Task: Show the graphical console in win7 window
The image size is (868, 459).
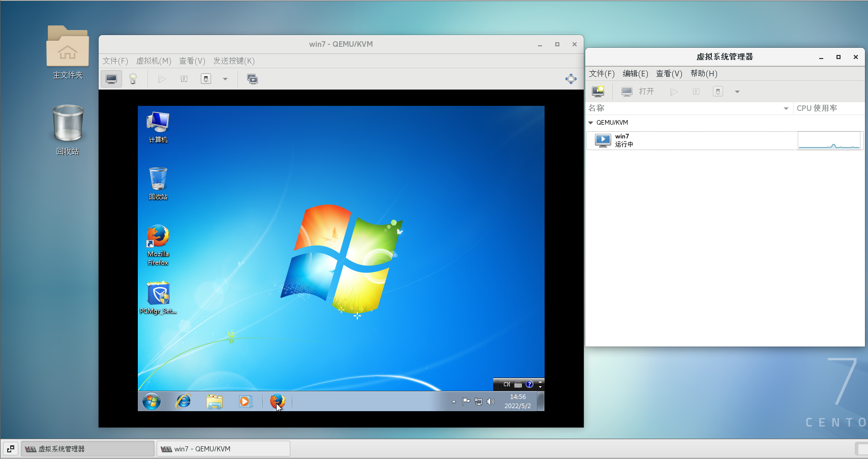Action: (111, 79)
